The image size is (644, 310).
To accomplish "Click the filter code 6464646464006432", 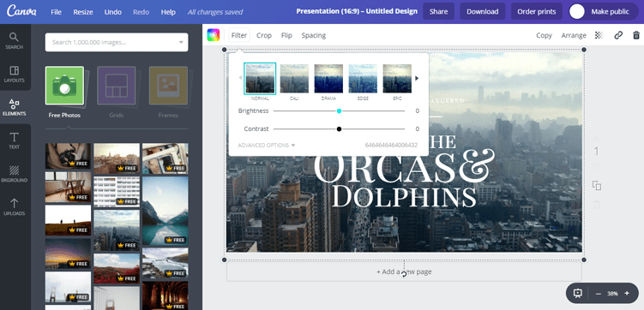I will click(391, 146).
